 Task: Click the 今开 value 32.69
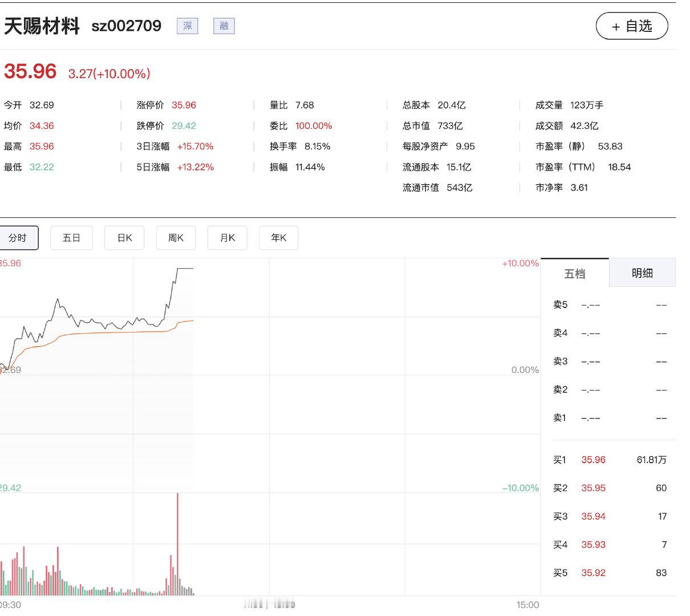pos(42,105)
